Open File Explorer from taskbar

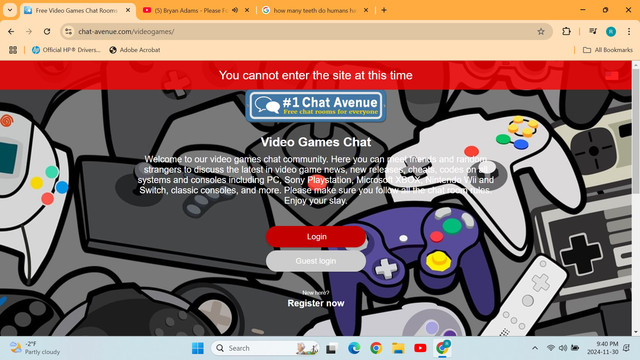[398, 348]
